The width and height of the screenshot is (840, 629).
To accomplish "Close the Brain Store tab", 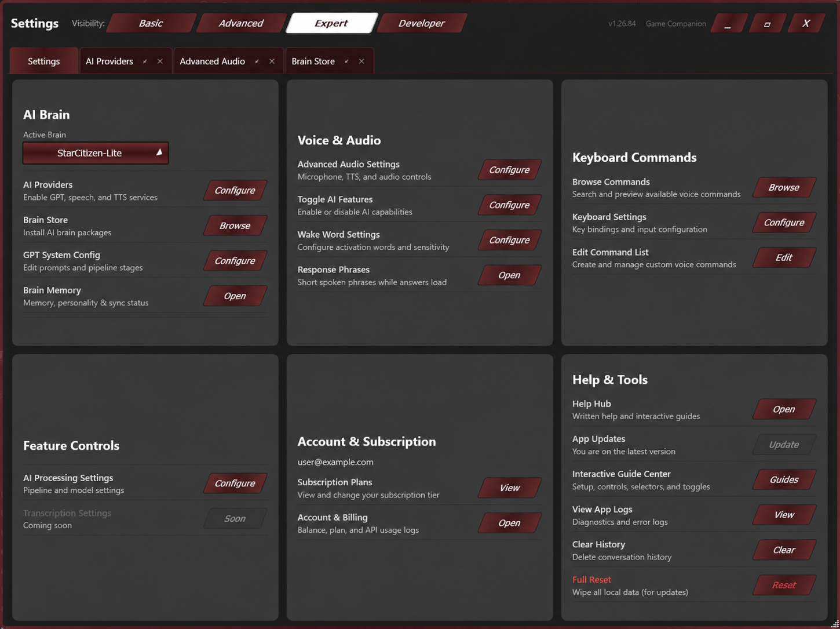I will pyautogui.click(x=361, y=61).
